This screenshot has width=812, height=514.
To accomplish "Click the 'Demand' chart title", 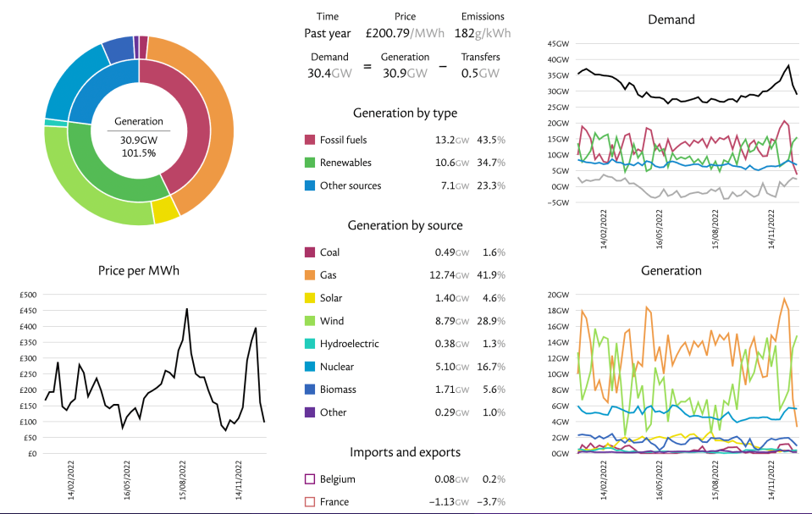I will pyautogui.click(x=671, y=19).
